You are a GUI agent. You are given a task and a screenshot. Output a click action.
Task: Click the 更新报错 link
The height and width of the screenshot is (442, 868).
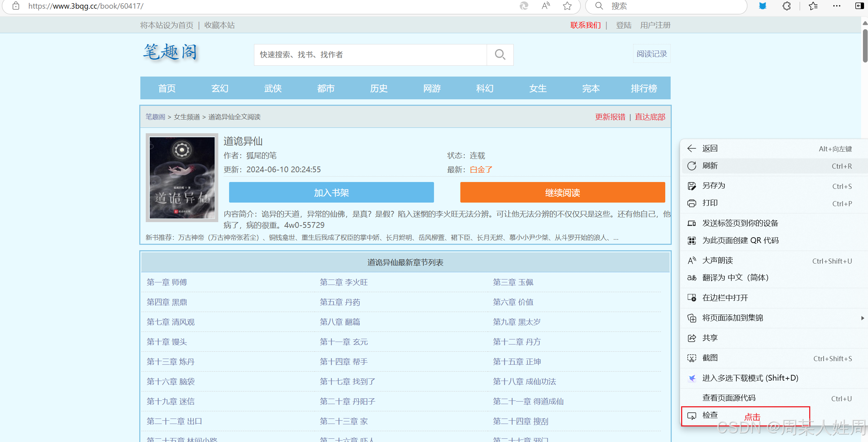[x=610, y=117]
